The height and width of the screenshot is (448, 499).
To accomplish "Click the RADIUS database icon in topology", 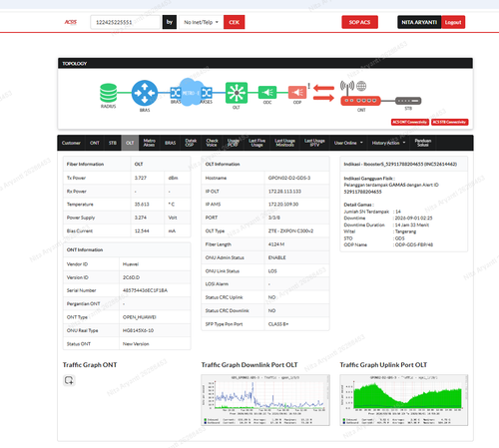I will [x=109, y=93].
